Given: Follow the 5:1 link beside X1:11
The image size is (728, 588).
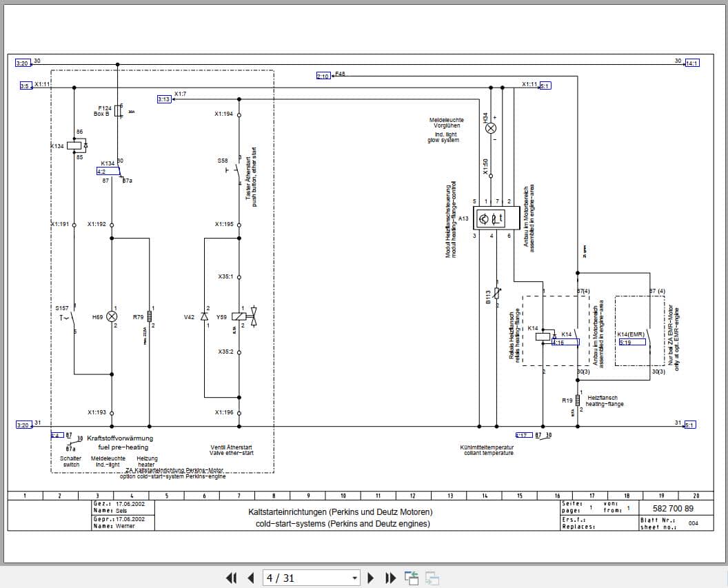Looking at the screenshot, I should tap(545, 86).
